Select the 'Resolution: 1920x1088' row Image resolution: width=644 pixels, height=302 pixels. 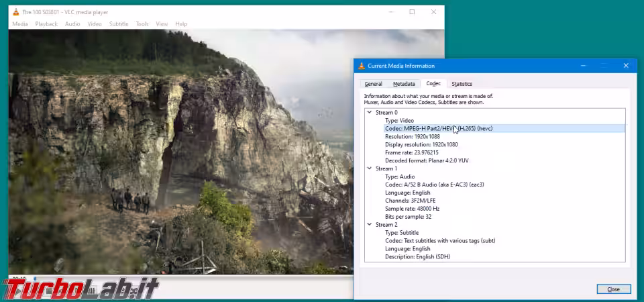coord(504,136)
